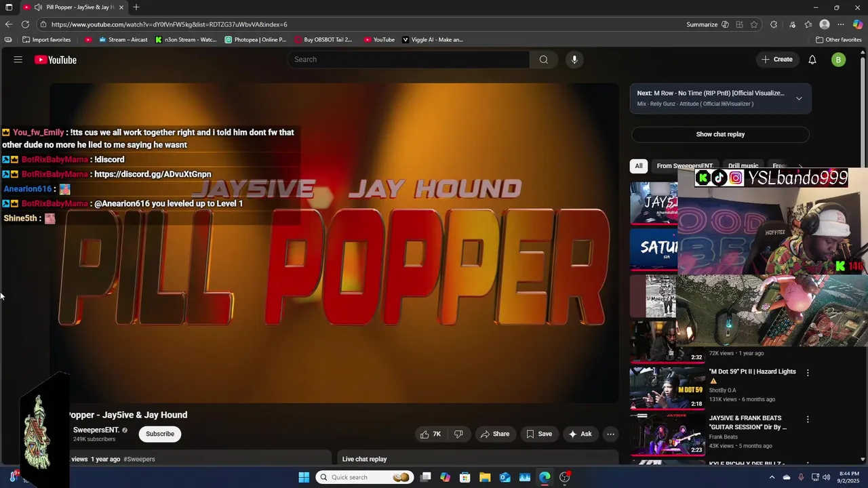Viewport: 868px width, 488px height.
Task: Open the Photopea bookmark
Action: 256,39
